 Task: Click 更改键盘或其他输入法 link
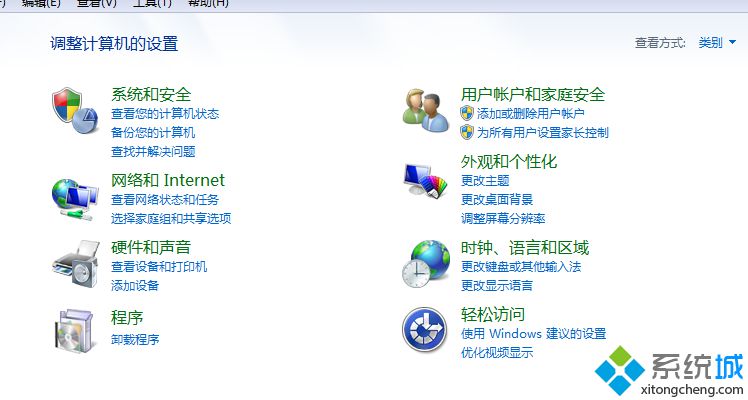521,266
